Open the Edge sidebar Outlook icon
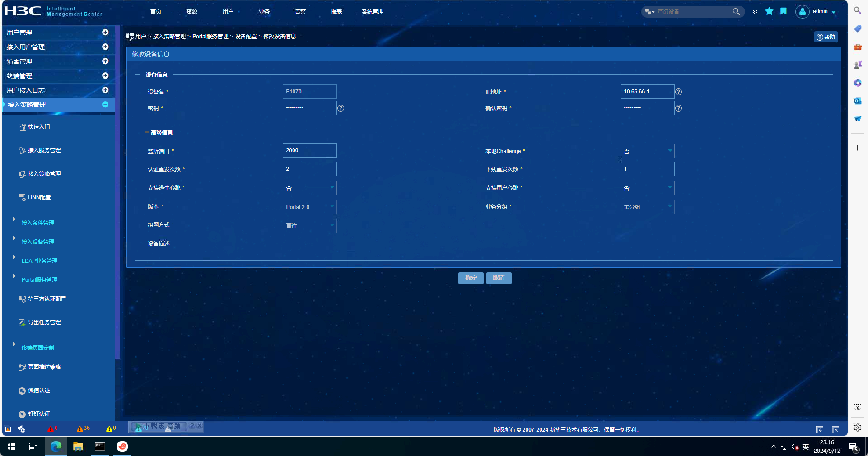 [x=858, y=101]
